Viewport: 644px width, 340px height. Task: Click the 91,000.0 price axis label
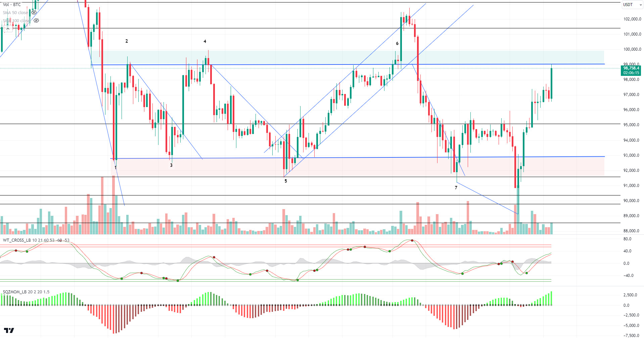(x=631, y=186)
